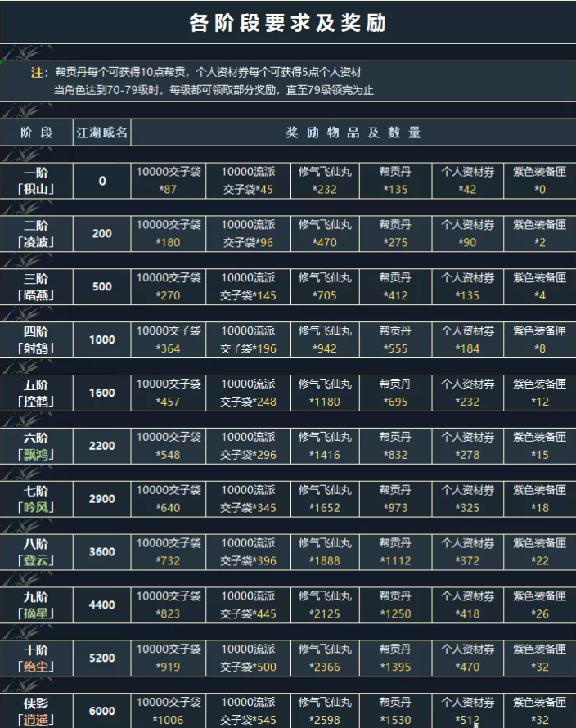
Task: Select the 六阶「飘鸿」stage cell
Action: tap(36, 446)
